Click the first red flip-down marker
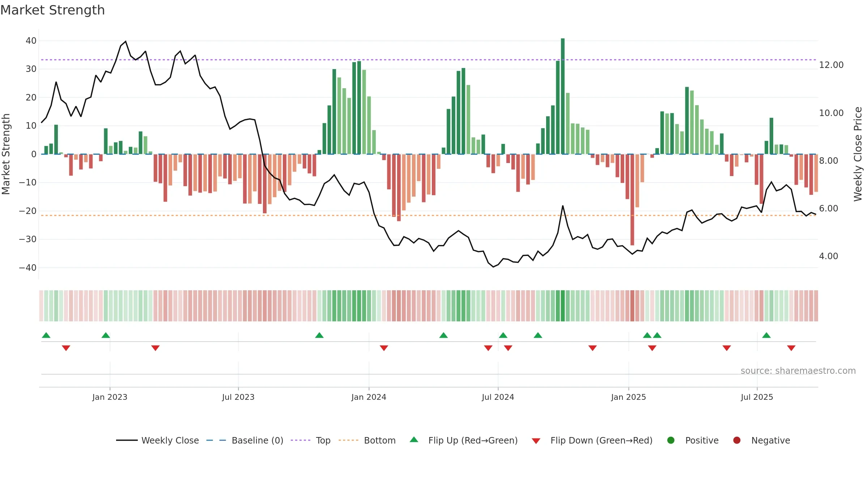868x488 pixels. click(x=66, y=348)
